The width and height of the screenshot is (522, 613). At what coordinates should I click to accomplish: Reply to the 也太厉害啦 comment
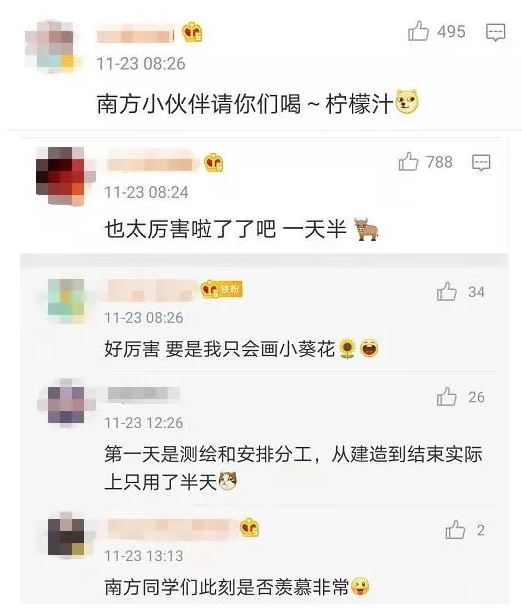click(x=481, y=162)
